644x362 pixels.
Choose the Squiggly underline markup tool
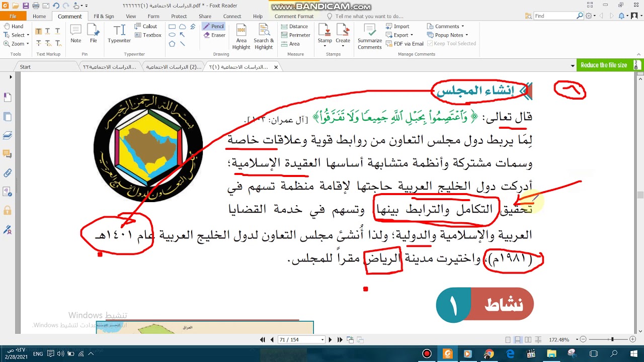tap(48, 31)
